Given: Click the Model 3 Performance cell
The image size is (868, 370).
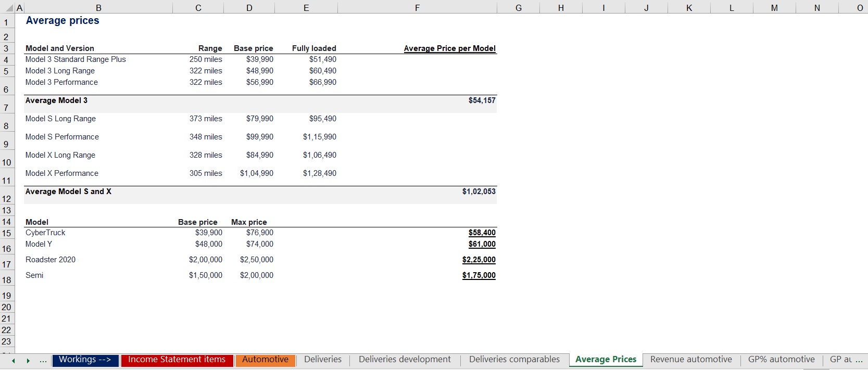Looking at the screenshot, I should [61, 82].
